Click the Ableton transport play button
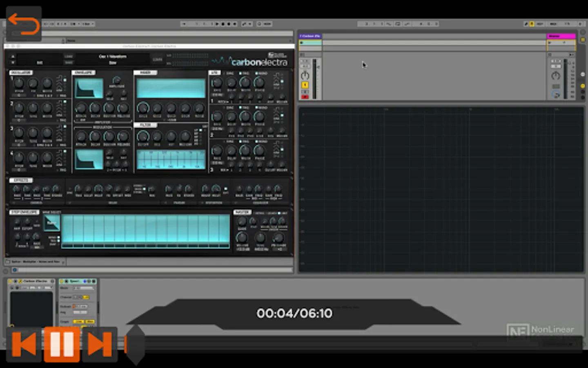 (217, 24)
